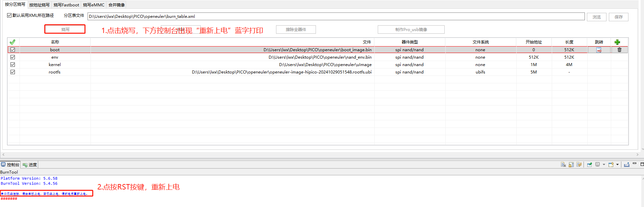The height and width of the screenshot is (207, 644).
Task: Delete boot row using trash icon
Action: coord(619,50)
